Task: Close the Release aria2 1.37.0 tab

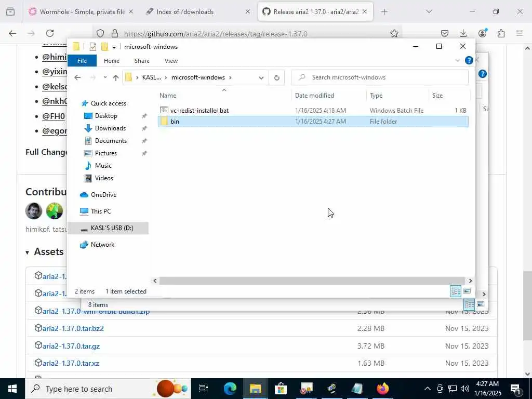Action: pos(365,12)
